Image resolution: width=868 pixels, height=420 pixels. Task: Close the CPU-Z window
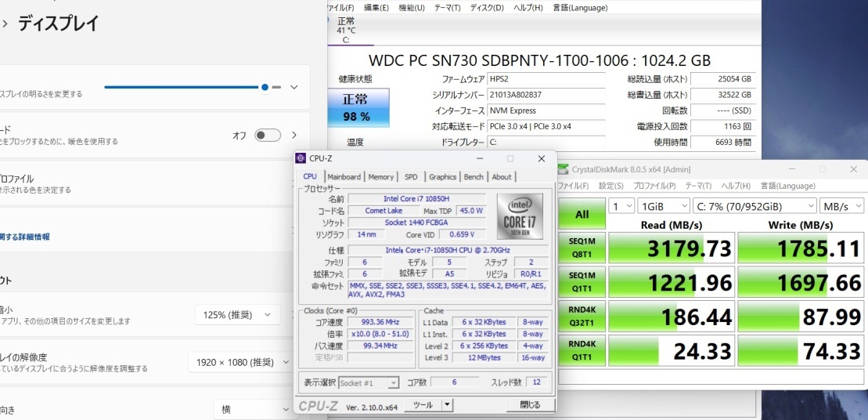pos(542,158)
